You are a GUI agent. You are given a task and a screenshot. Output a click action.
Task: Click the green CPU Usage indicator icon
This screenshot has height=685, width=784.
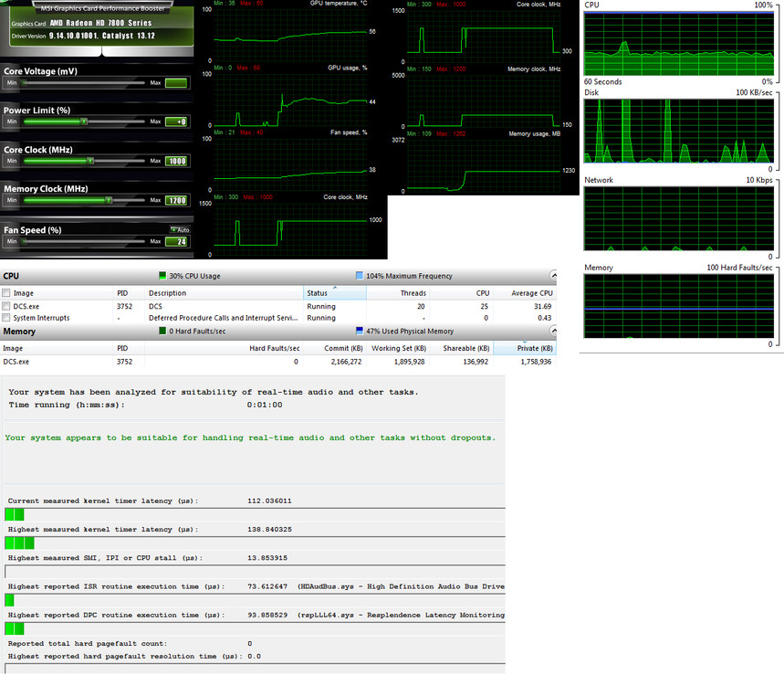point(162,276)
